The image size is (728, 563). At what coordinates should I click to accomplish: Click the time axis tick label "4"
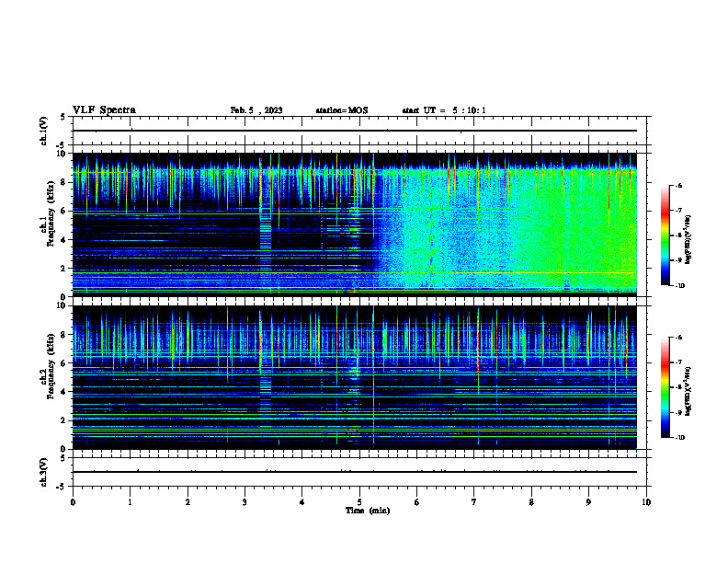point(301,502)
